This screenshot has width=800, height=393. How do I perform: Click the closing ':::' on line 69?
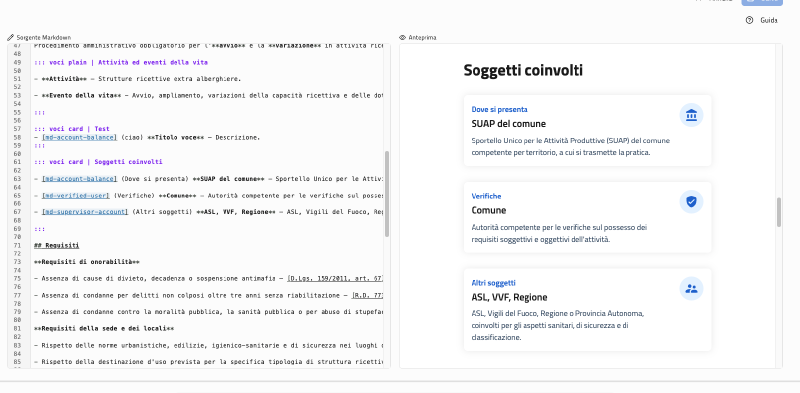[x=39, y=229]
